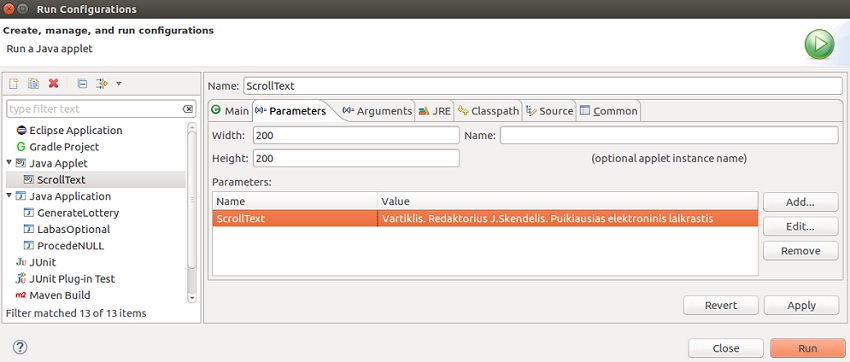Delete selected configuration with red X

[53, 83]
